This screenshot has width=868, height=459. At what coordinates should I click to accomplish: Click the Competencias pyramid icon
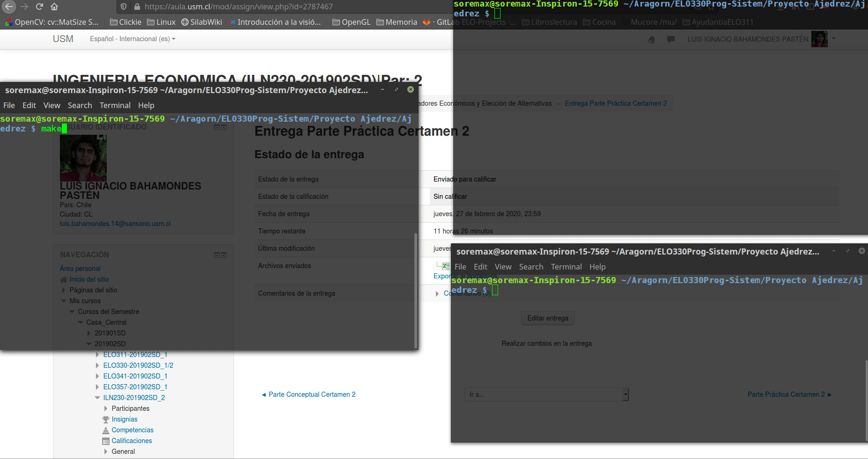[x=106, y=430]
